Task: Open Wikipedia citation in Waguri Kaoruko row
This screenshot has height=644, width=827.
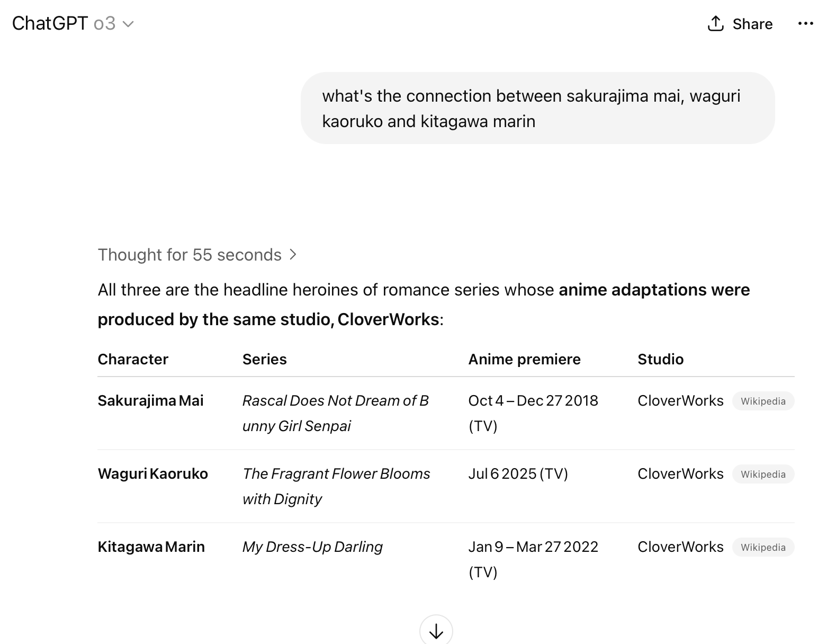Action: click(763, 474)
